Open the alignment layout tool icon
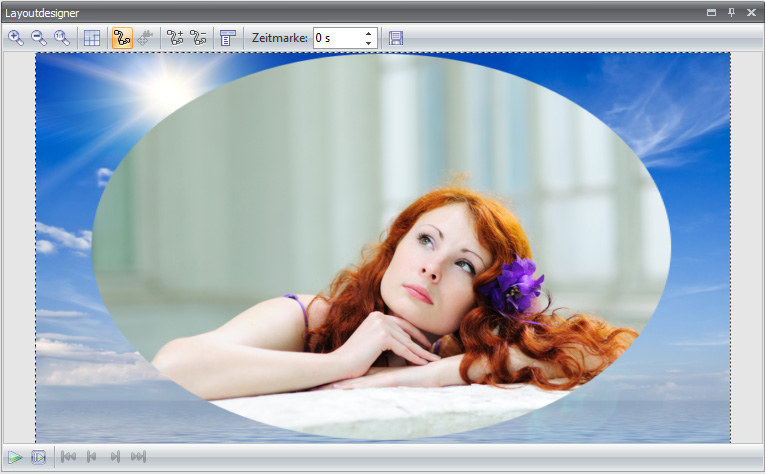This screenshot has width=765, height=474. click(228, 38)
